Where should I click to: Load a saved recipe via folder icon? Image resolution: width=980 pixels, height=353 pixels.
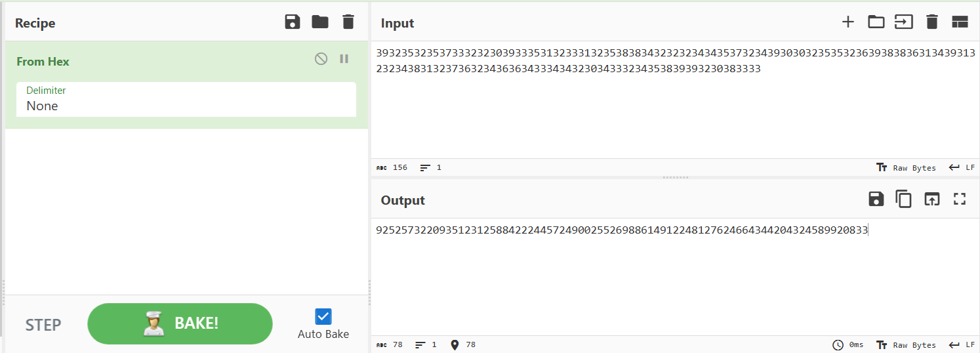pyautogui.click(x=320, y=22)
